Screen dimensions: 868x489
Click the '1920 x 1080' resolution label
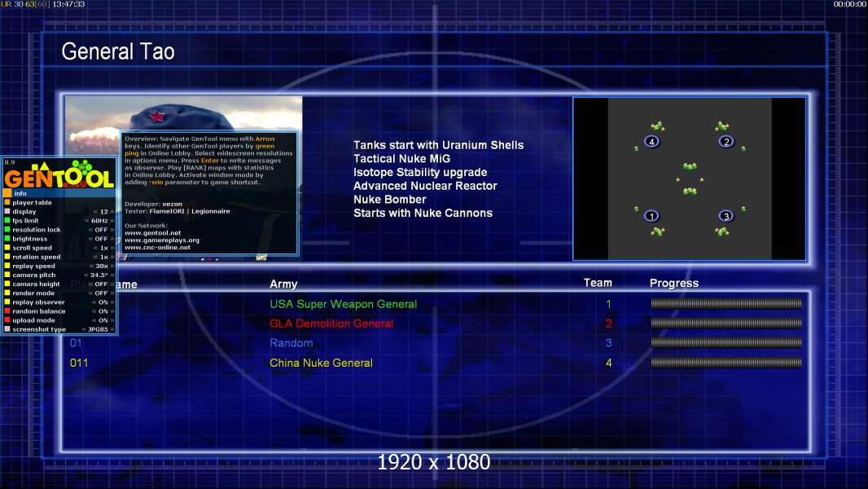434,462
